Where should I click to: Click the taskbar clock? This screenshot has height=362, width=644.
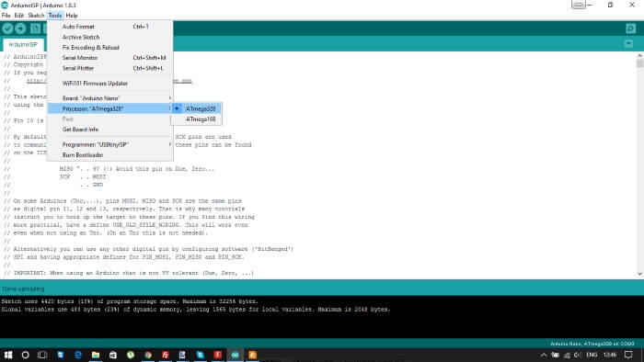click(610, 355)
